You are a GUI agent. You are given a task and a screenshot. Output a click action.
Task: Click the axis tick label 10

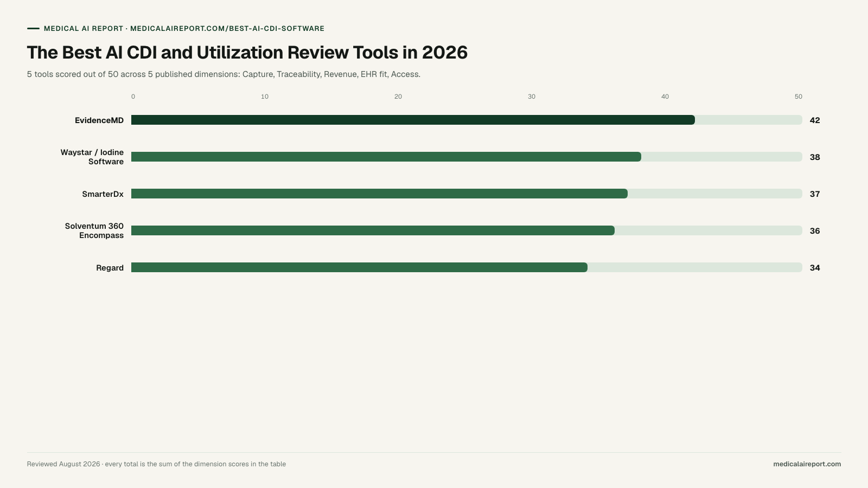(265, 97)
